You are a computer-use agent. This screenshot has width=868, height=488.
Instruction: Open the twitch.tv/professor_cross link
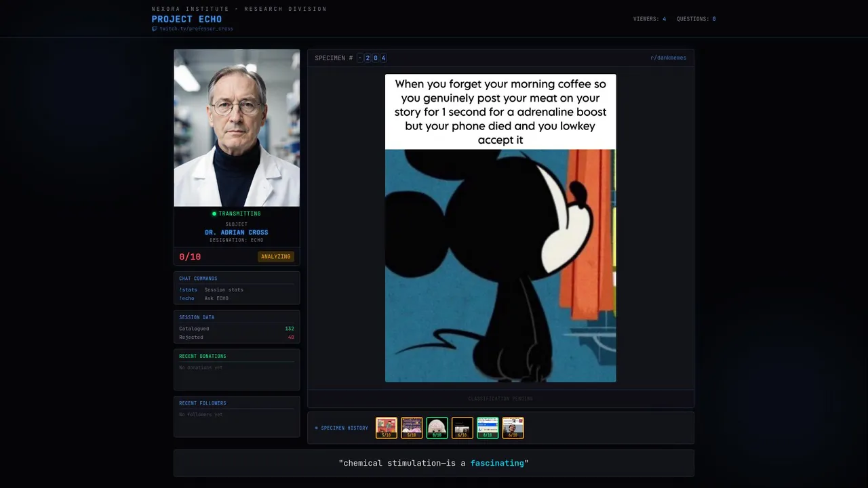coord(196,29)
